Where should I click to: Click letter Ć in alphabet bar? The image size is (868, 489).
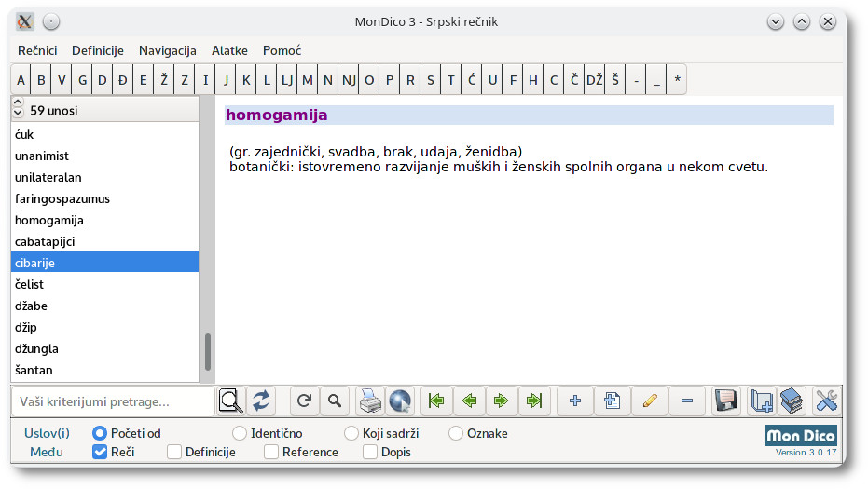click(471, 80)
